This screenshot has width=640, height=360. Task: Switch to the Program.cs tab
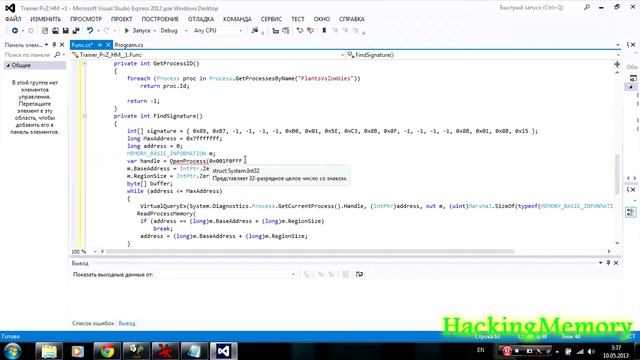[129, 45]
